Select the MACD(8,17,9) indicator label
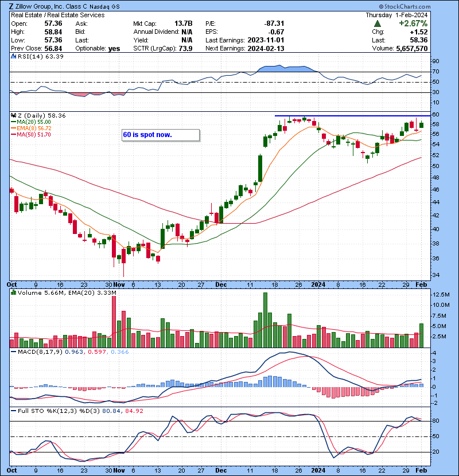 pos(32,351)
